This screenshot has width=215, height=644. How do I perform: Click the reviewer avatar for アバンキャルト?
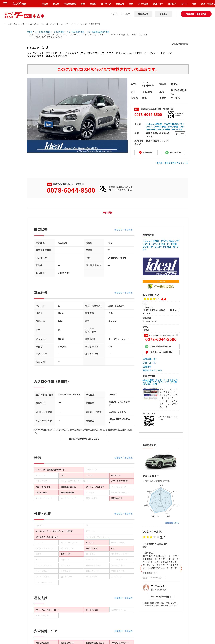pyautogui.click(x=146, y=587)
